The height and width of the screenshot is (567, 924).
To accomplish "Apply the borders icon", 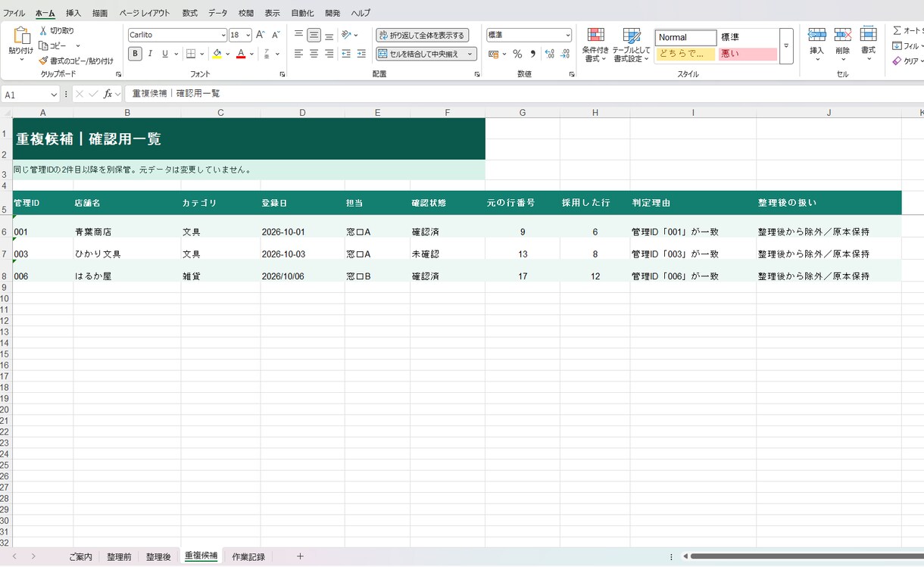I will [x=191, y=54].
